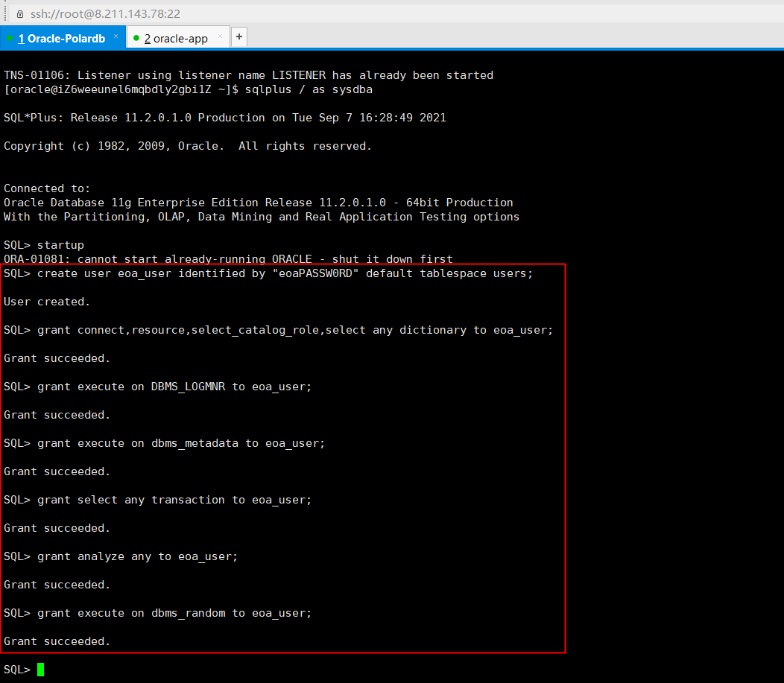Close the Oracle-Polardb tab
784x683 pixels.
116,36
